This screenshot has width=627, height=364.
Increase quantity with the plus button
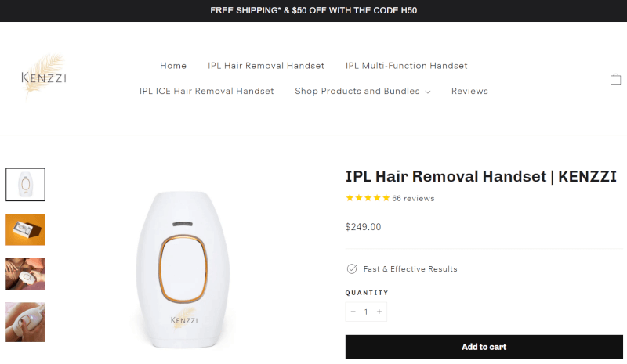coord(379,312)
